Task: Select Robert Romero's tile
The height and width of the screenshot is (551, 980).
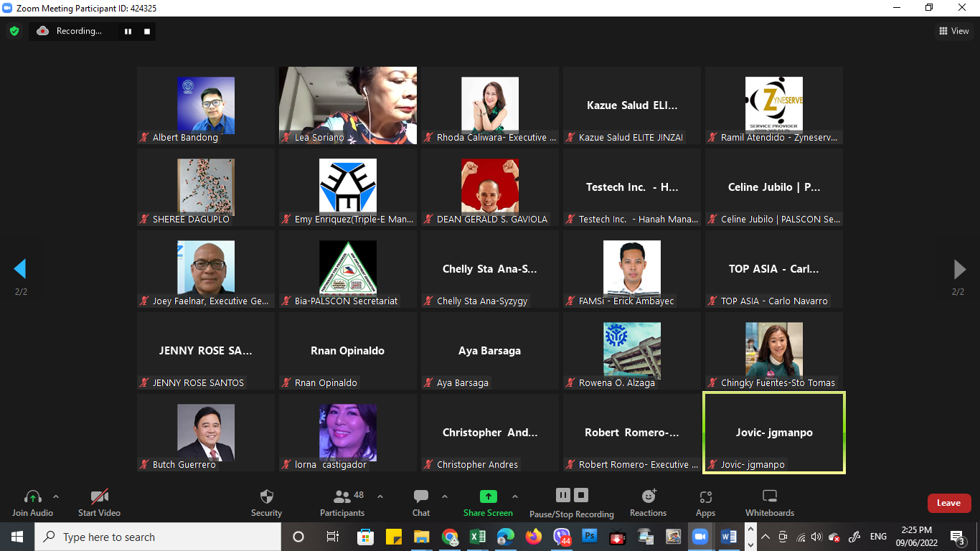Action: pos(632,433)
